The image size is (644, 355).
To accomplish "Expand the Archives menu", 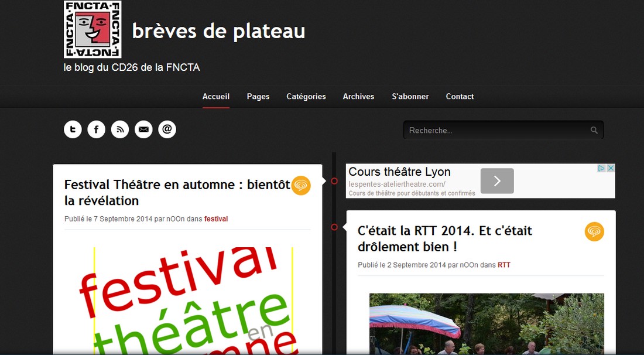I will (358, 97).
